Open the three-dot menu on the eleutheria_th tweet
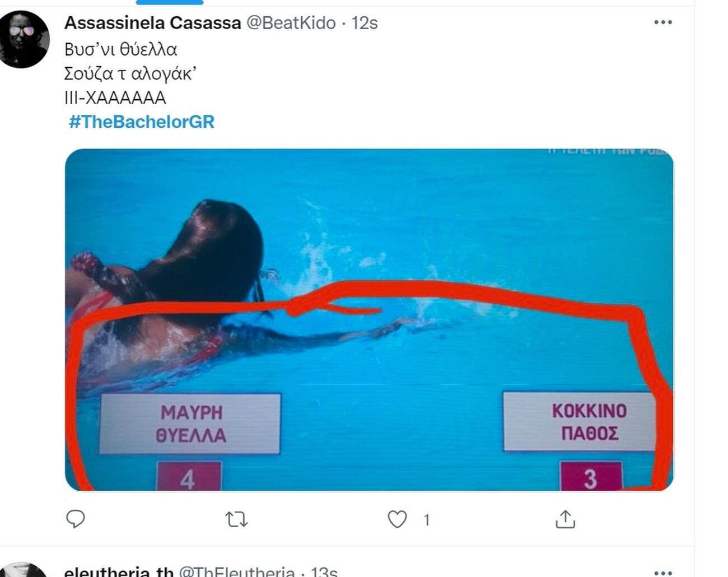The width and height of the screenshot is (728, 577). [x=663, y=573]
